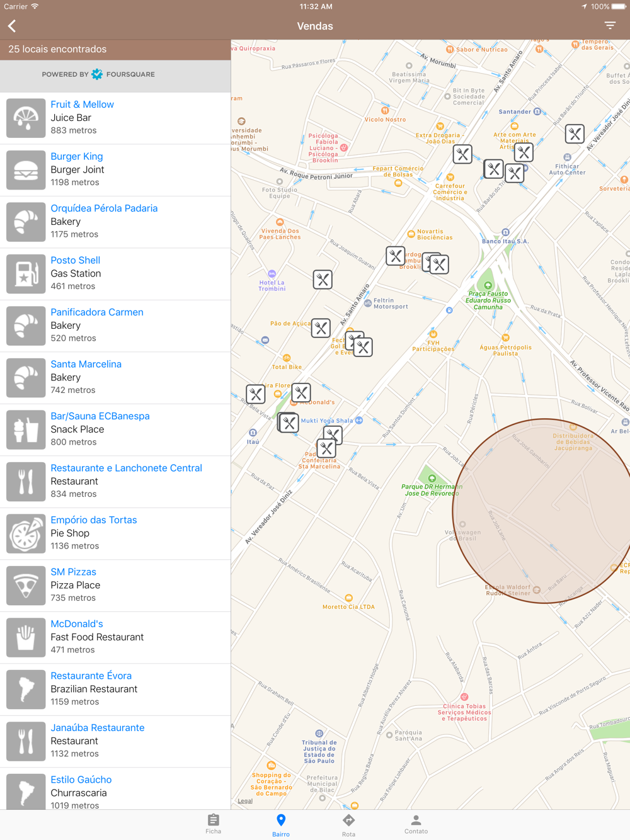Image resolution: width=630 pixels, height=840 pixels.
Task: Tap Praça Fausto Eduardo Russo Camunha park label
Action: [488, 300]
